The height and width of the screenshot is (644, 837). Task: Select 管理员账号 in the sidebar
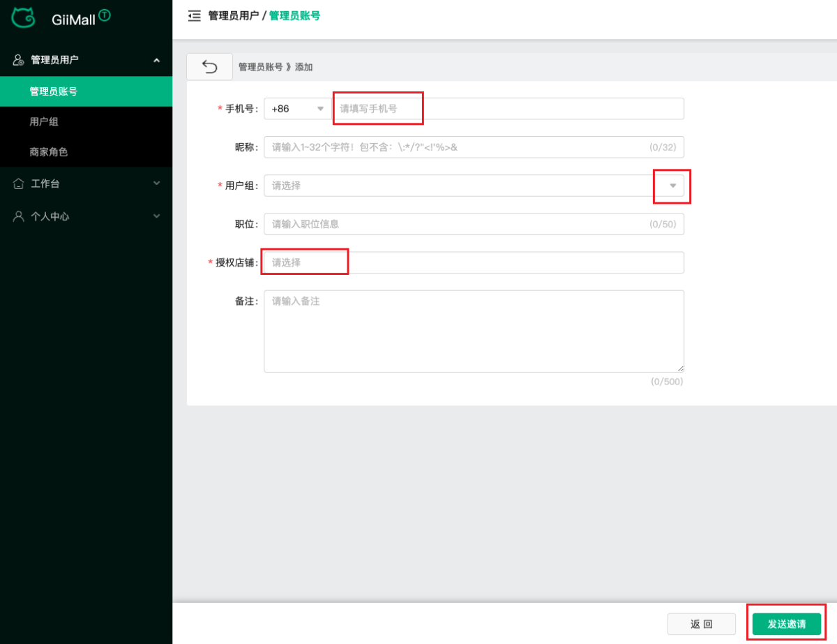(x=53, y=91)
